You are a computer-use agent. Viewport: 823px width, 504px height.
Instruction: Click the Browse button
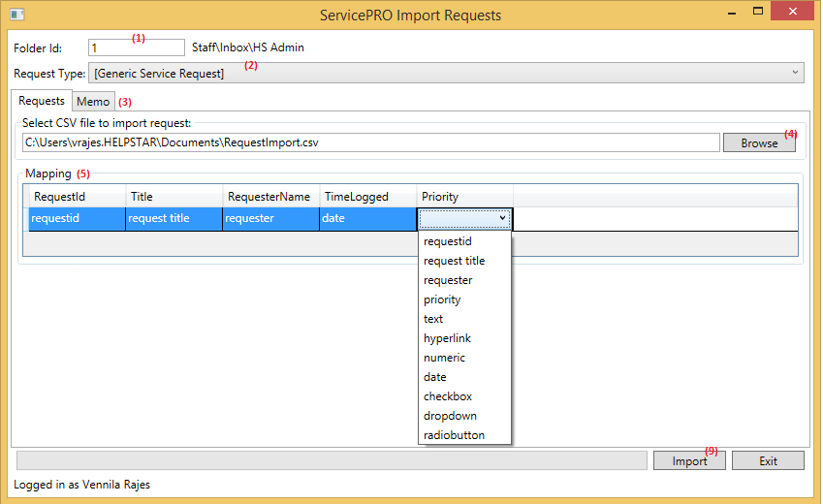click(x=759, y=142)
